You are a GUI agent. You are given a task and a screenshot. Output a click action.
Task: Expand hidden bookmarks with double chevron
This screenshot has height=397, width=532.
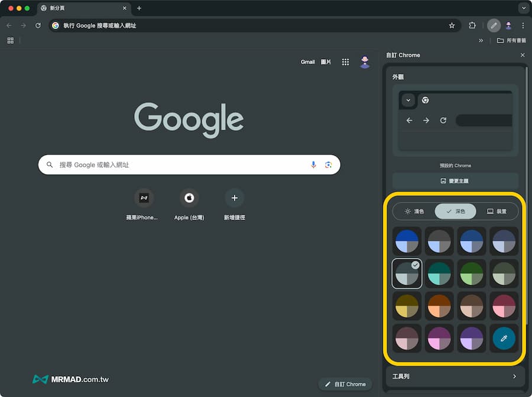481,40
